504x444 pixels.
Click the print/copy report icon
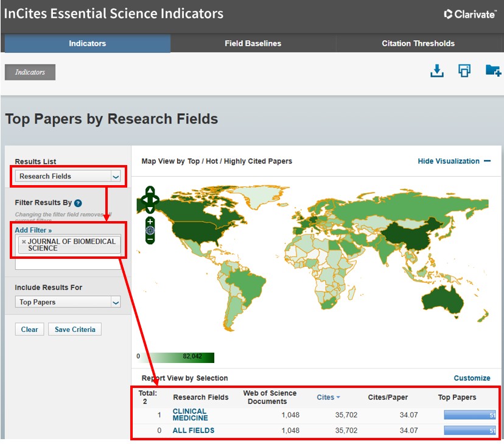(464, 71)
